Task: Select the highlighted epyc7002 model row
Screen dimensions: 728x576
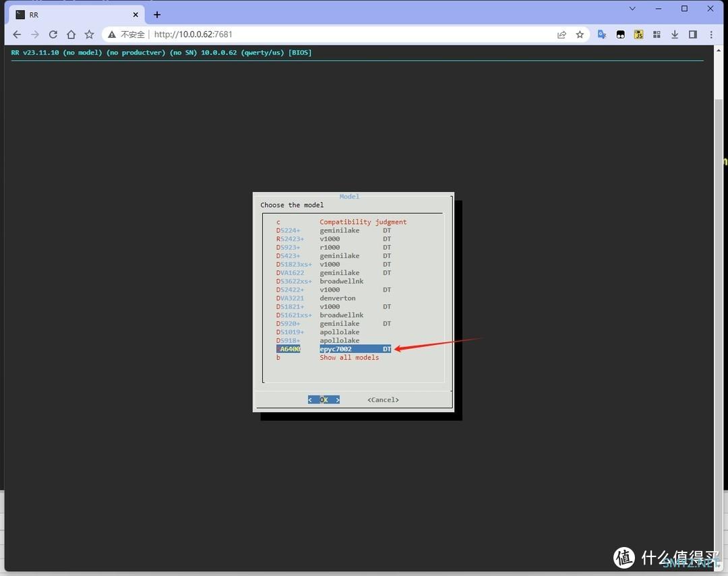Action: coord(334,349)
